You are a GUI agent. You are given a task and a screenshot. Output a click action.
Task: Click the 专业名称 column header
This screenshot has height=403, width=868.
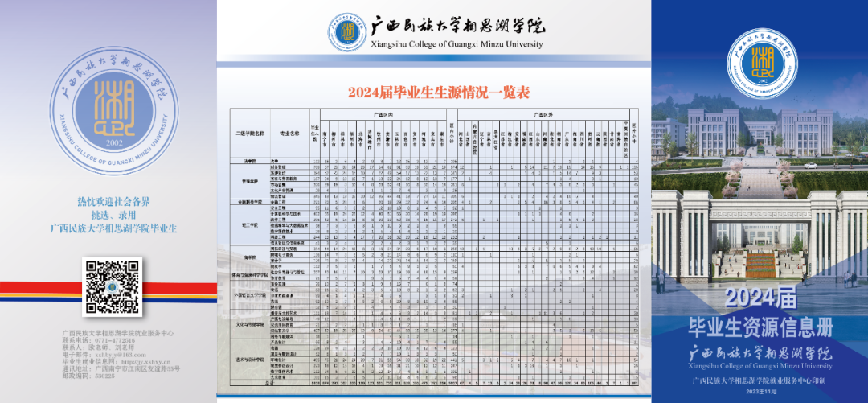point(290,134)
